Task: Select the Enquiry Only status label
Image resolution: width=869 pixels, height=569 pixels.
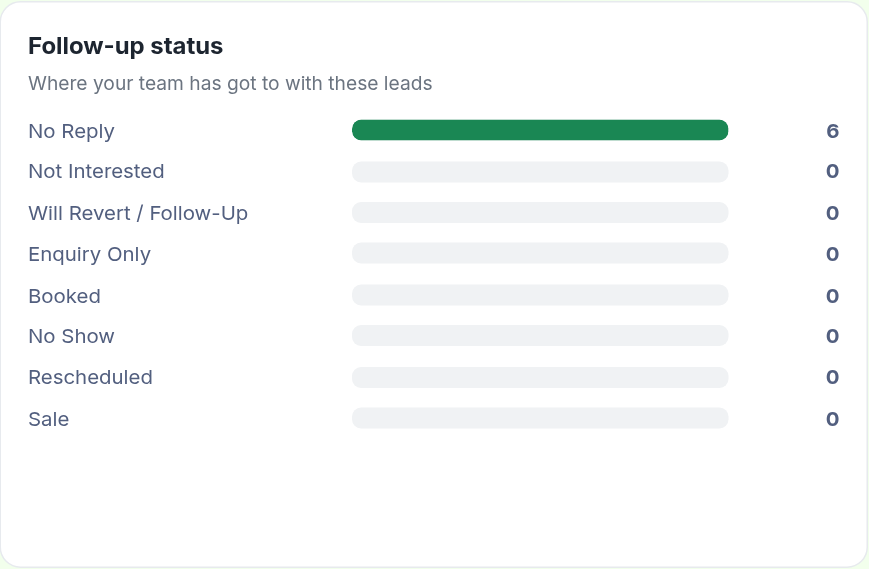Action: click(x=90, y=254)
